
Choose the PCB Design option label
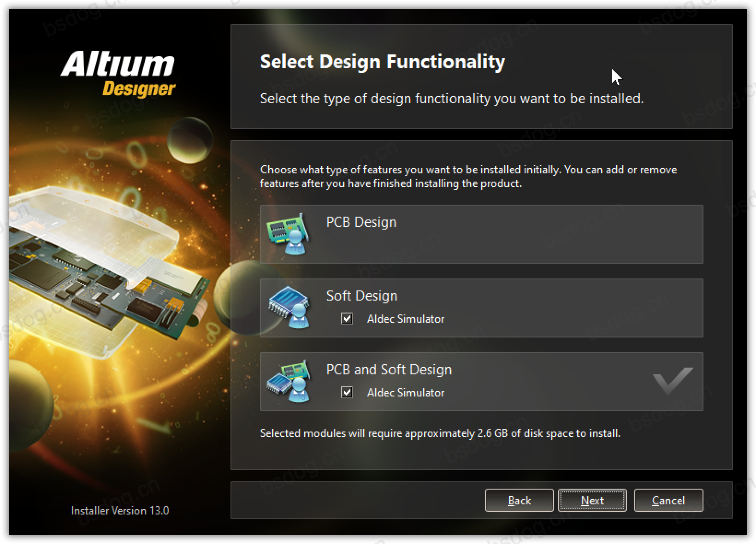(361, 222)
